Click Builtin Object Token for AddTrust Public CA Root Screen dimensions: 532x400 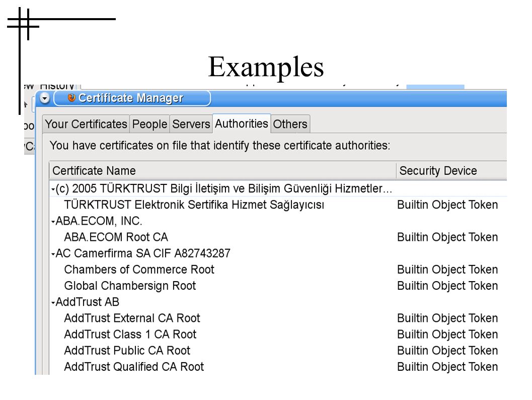[447, 351]
